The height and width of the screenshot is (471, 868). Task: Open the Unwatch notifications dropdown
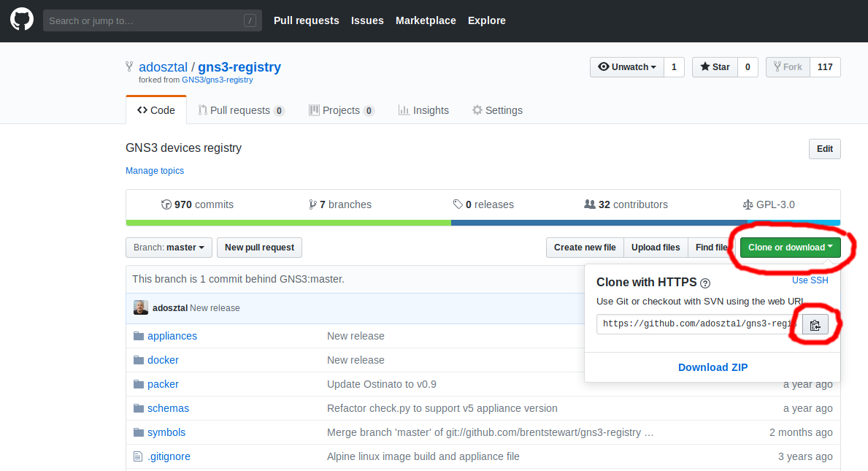click(x=627, y=67)
